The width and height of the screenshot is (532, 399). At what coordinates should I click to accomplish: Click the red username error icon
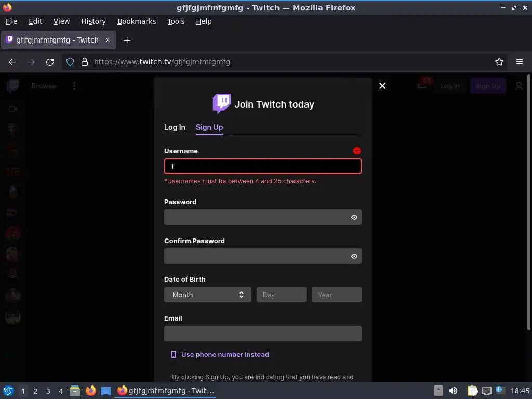coord(356,151)
